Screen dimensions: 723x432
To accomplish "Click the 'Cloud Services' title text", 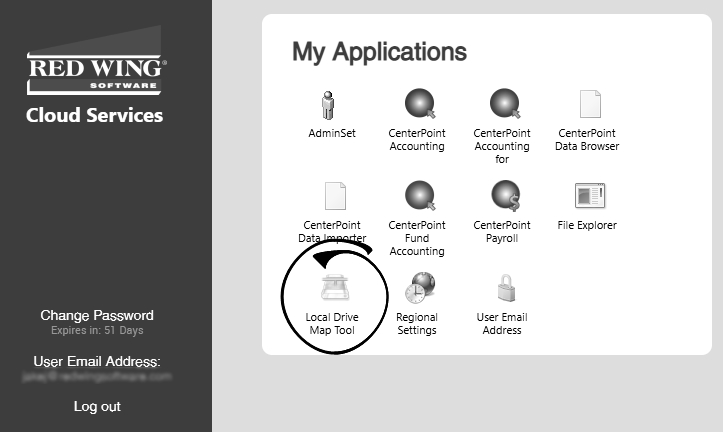I will [95, 115].
